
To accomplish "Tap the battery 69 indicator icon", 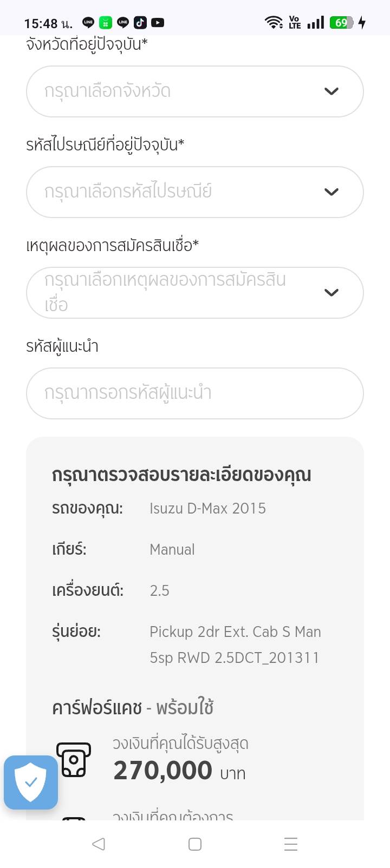I will tap(342, 23).
